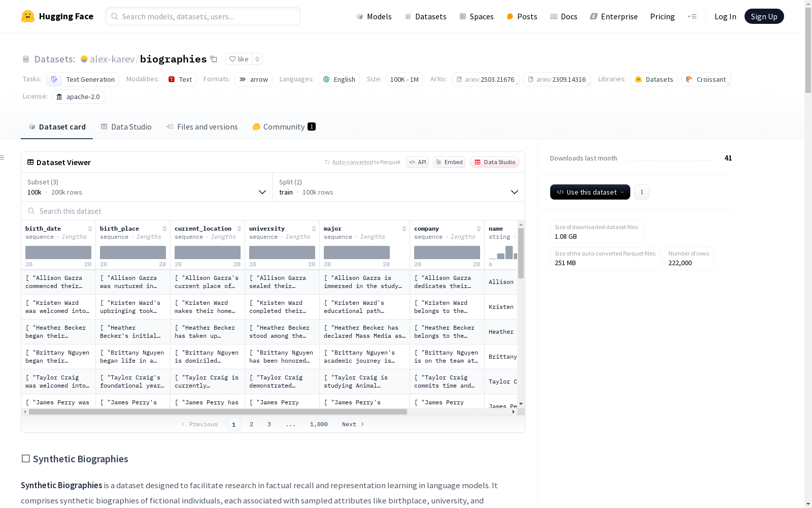Open the arxiv:2503.21676 tag
This screenshot has width=812, height=508.
tap(485, 79)
